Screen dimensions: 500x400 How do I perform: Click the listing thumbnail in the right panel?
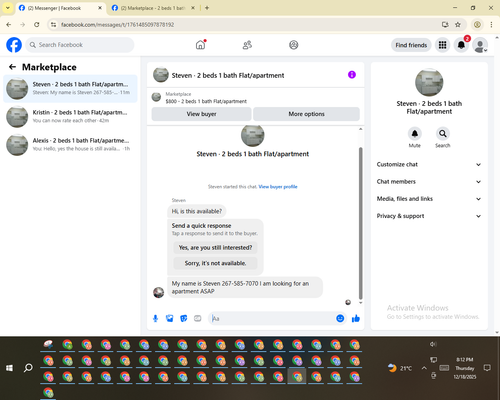[x=429, y=82]
